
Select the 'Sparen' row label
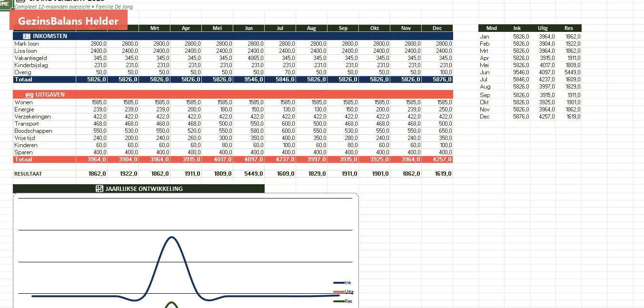[23, 152]
